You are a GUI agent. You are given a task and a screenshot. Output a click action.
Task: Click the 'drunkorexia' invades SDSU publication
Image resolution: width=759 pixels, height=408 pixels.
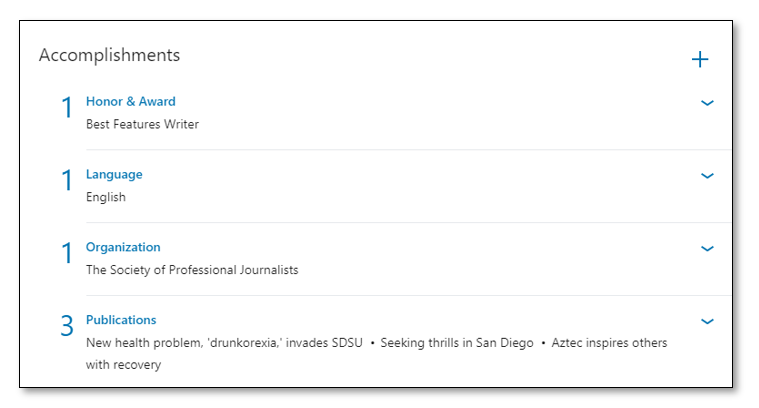(x=224, y=343)
